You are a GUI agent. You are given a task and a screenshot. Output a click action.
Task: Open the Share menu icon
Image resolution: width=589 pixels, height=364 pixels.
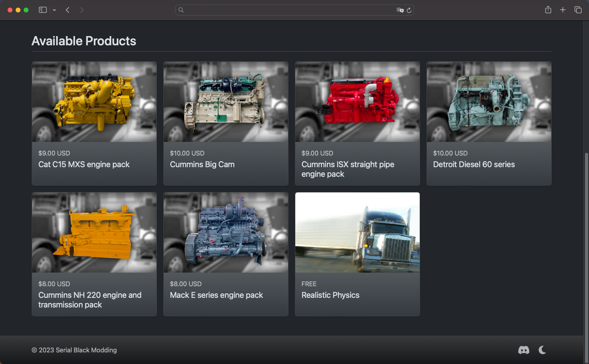[x=548, y=10]
